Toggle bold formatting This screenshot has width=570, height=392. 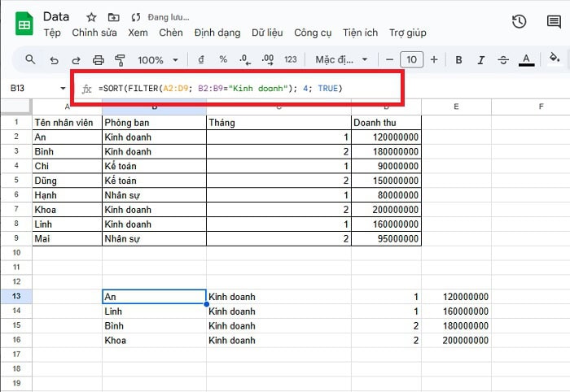458,59
